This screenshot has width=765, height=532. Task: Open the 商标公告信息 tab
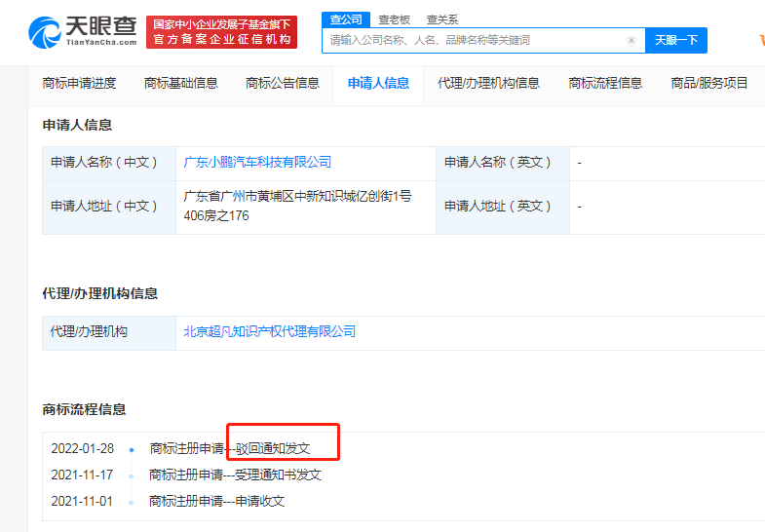pyautogui.click(x=282, y=84)
